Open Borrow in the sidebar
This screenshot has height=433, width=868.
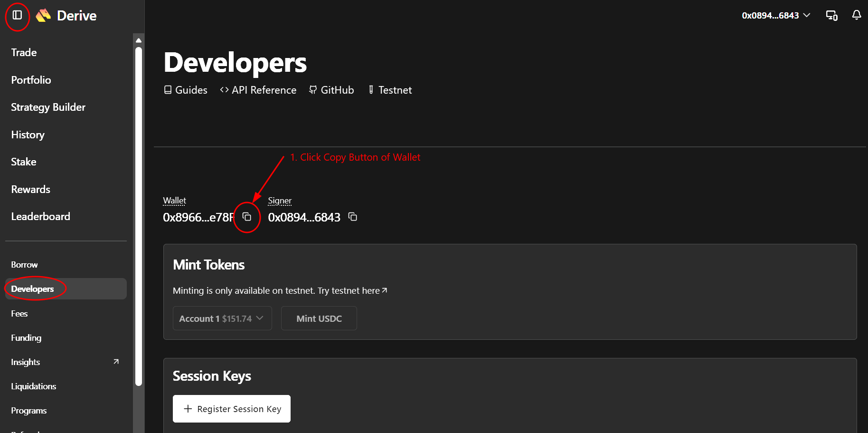(x=24, y=265)
